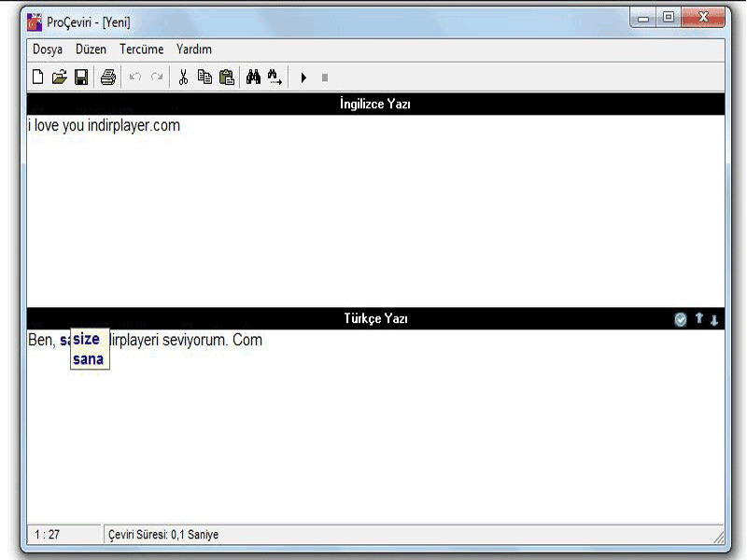Open Find with the binoculars icon
747x560 pixels.
click(x=253, y=77)
